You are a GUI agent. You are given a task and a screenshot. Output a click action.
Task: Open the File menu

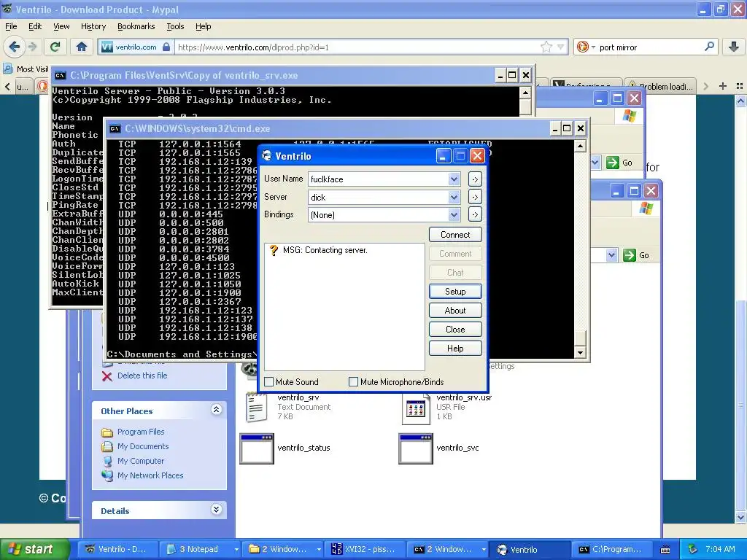[x=11, y=26]
